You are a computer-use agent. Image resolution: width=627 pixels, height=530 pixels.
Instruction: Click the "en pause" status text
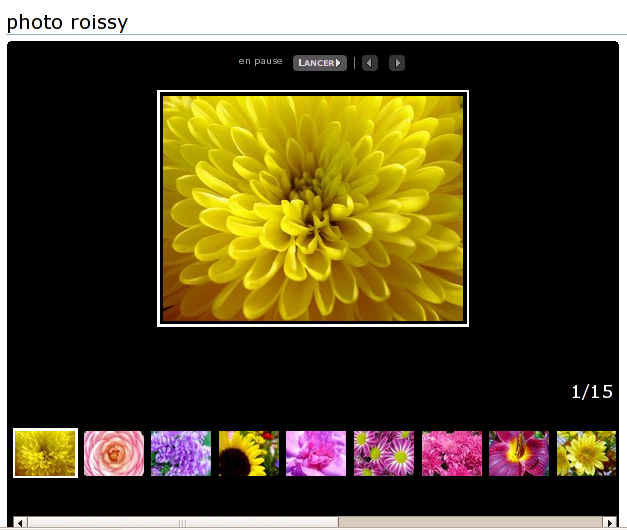tap(260, 62)
